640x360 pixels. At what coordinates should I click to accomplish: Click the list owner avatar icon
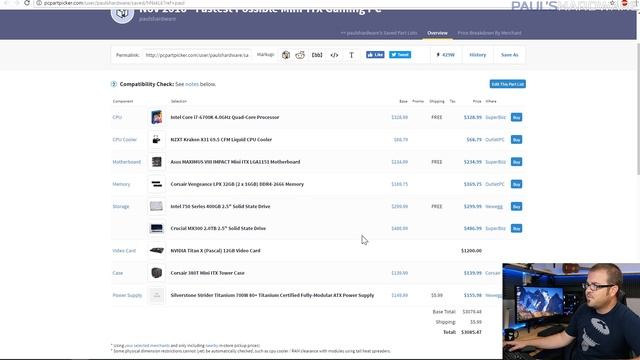(122, 13)
